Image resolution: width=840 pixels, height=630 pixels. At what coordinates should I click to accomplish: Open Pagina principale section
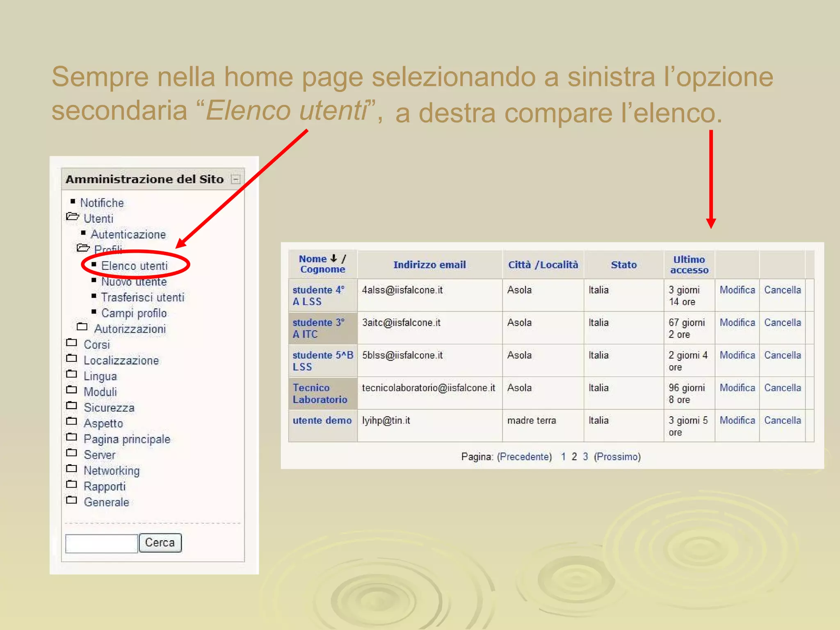[127, 439]
